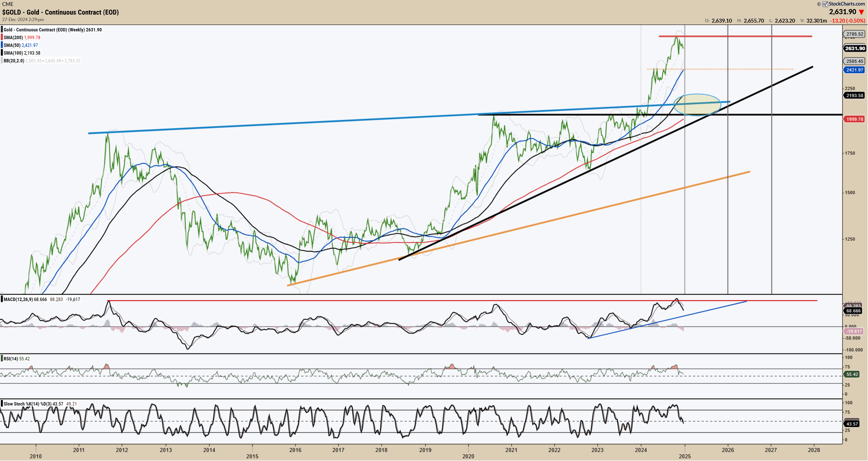Click the "2015" year label on time axis
Screen dimensions: 868x461
point(252,456)
